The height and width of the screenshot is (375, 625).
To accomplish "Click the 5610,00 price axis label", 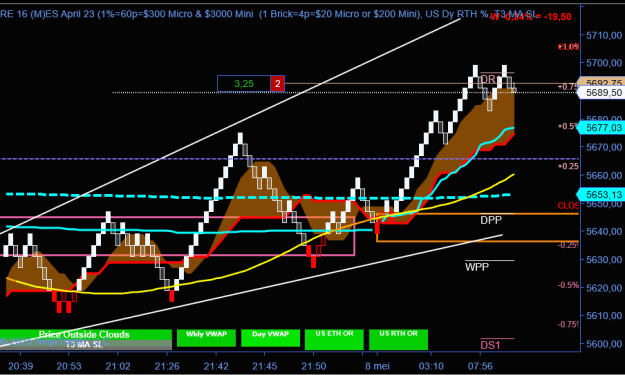I will pos(603,315).
